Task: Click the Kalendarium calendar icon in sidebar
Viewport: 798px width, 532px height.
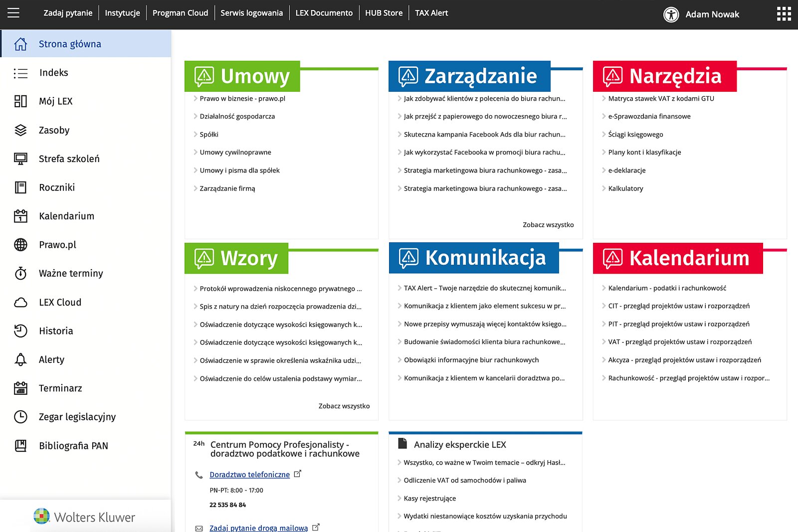Action: (20, 216)
